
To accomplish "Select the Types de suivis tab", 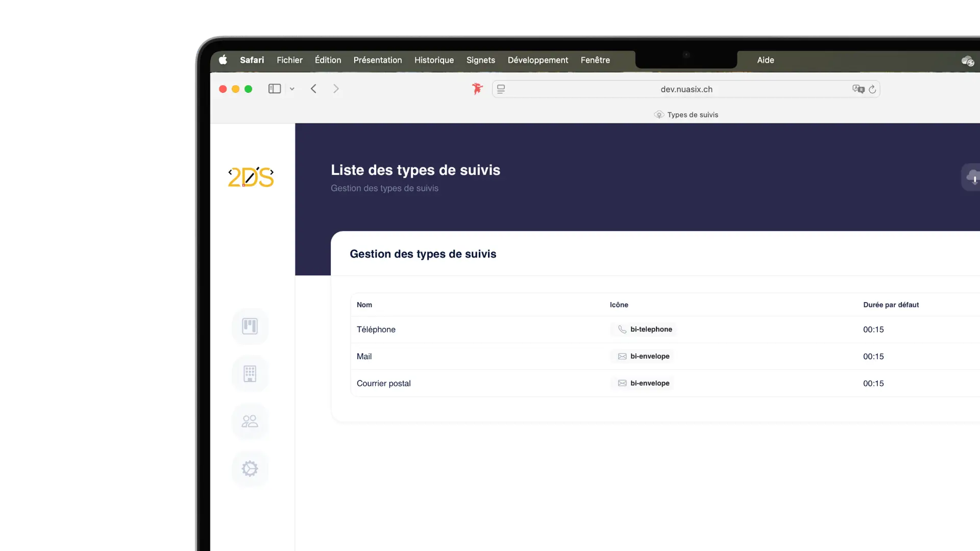I will [x=686, y=115].
